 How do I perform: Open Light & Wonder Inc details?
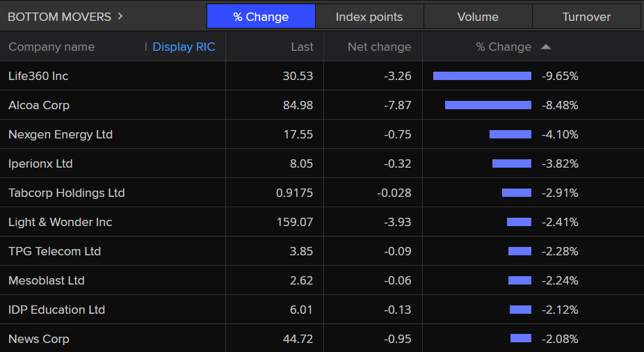[61, 223]
